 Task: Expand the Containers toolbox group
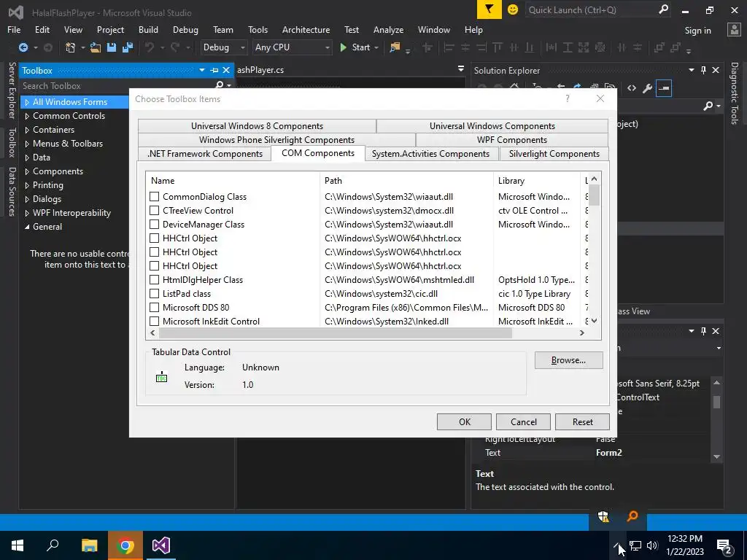pyautogui.click(x=27, y=130)
